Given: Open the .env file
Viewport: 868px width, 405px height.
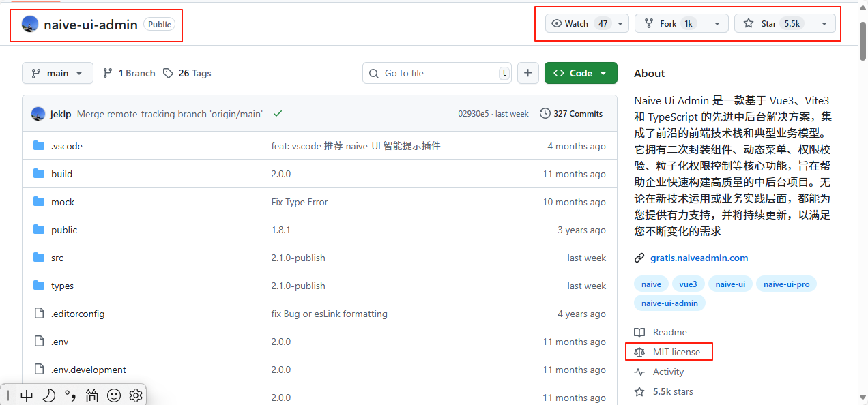Looking at the screenshot, I should point(59,342).
